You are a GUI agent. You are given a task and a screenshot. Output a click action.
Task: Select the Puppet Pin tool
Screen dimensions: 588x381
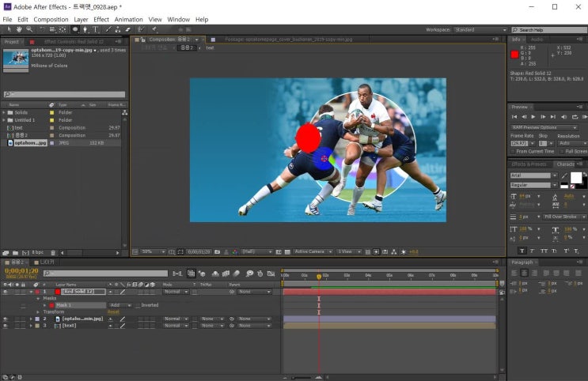pyautogui.click(x=154, y=29)
